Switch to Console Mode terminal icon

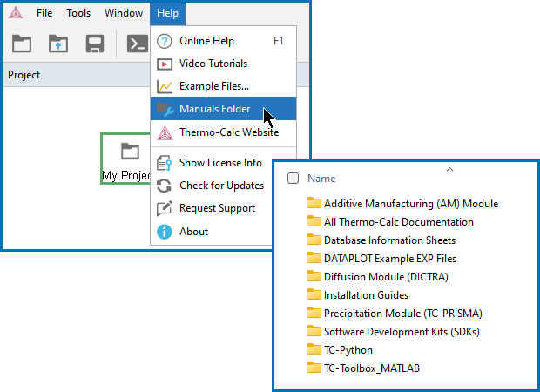click(x=138, y=44)
